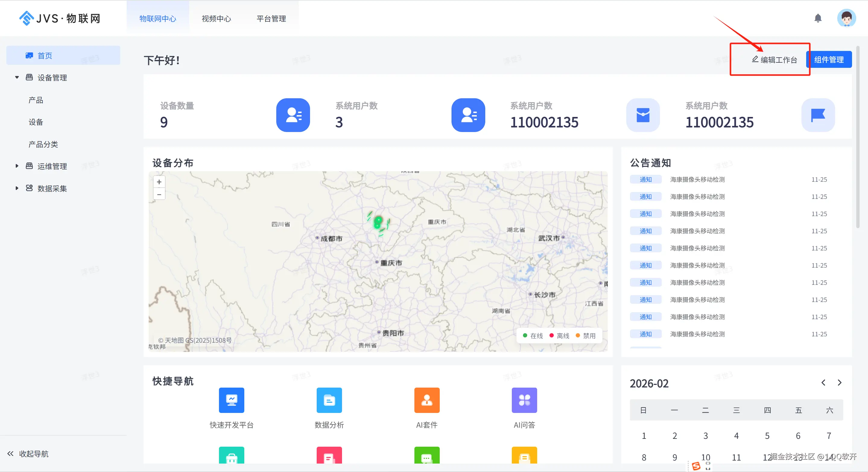Open the 数据分析 shortcut icon

click(x=329, y=400)
